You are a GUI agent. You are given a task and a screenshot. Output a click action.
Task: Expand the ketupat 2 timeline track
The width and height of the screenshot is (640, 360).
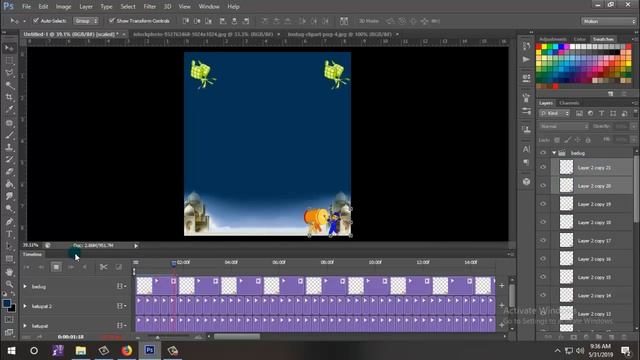(25, 306)
